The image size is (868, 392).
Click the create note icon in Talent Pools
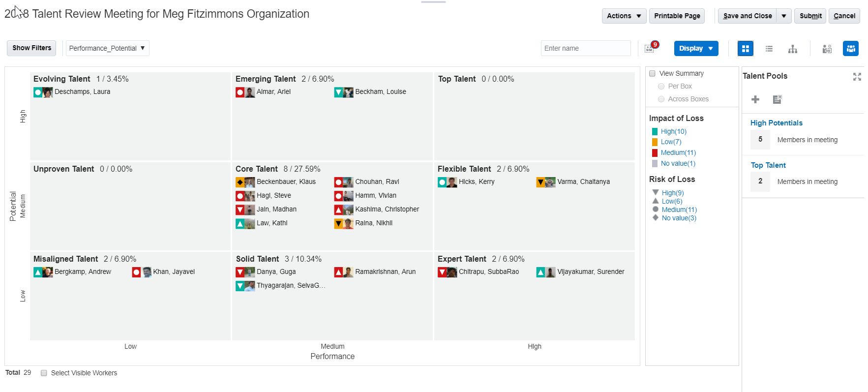[777, 99]
